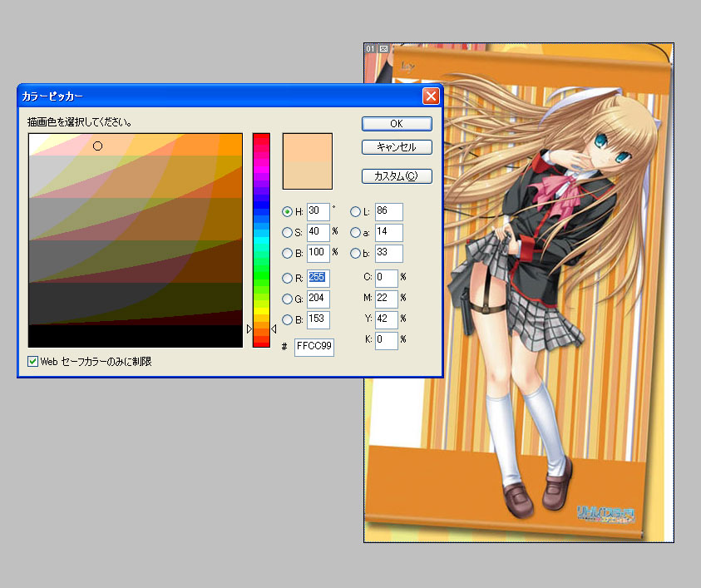The height and width of the screenshot is (588, 701).
Task: Click the image slice icon next to 01
Action: pyautogui.click(x=383, y=49)
